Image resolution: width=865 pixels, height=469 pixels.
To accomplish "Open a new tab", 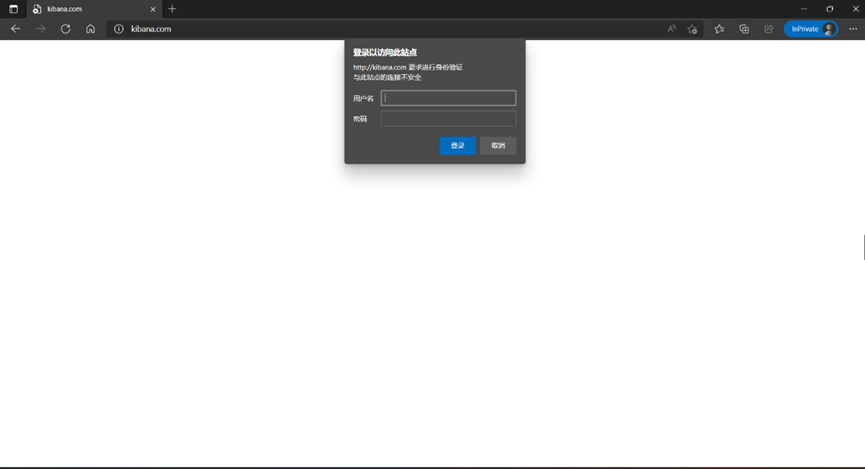I will click(172, 9).
